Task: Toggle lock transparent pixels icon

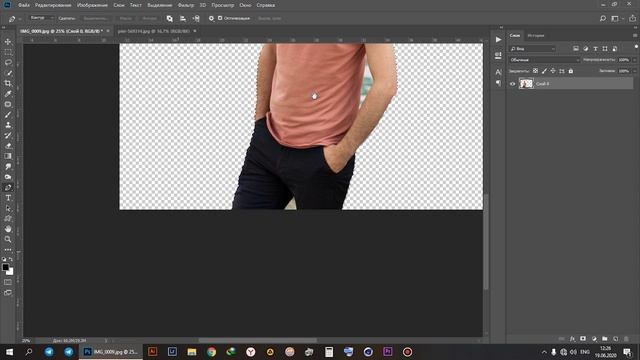Action: pos(535,71)
